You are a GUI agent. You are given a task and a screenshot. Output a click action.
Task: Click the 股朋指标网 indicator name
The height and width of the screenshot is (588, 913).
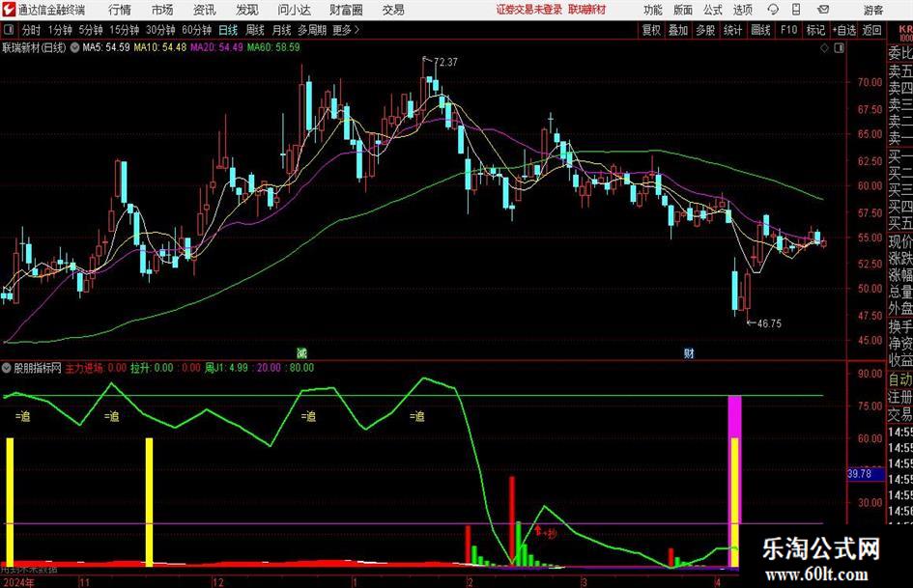coord(38,368)
